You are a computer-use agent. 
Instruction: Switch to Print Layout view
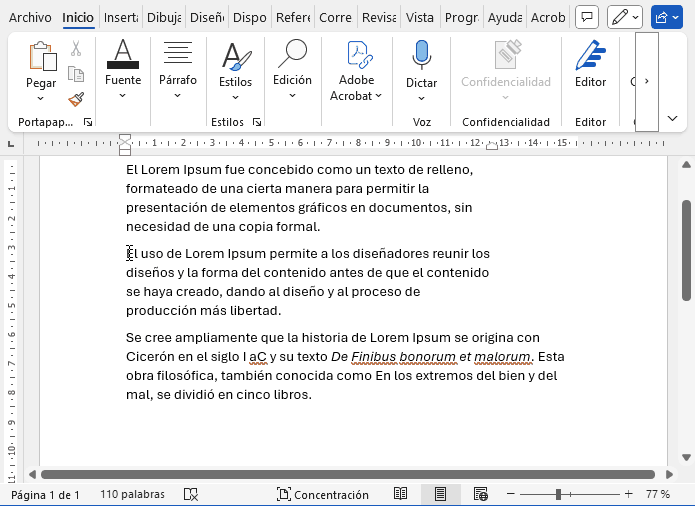pos(440,494)
